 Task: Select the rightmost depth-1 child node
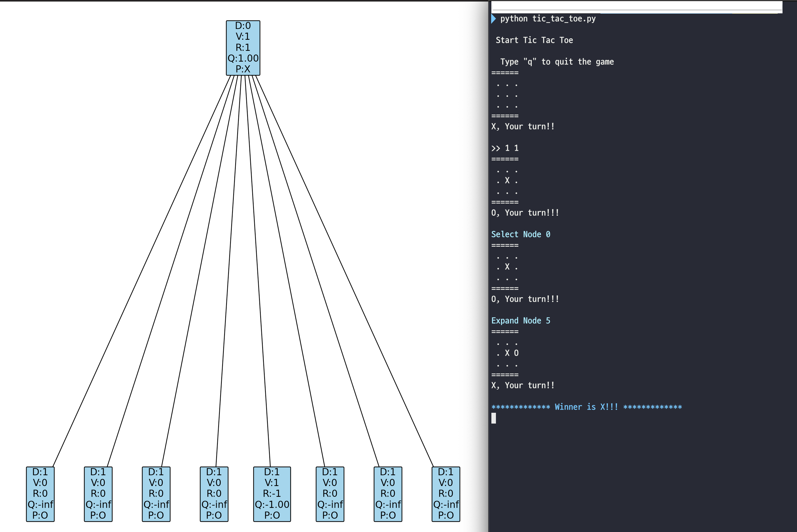446,494
